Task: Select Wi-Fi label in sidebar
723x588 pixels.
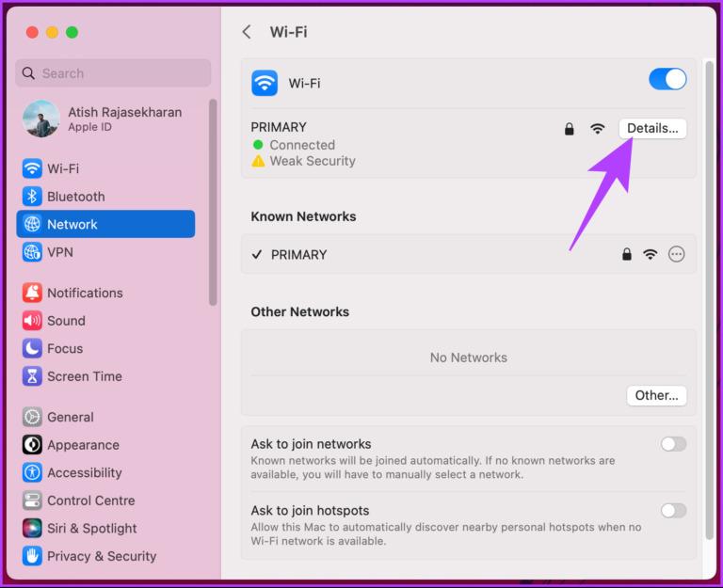Action: [x=63, y=168]
